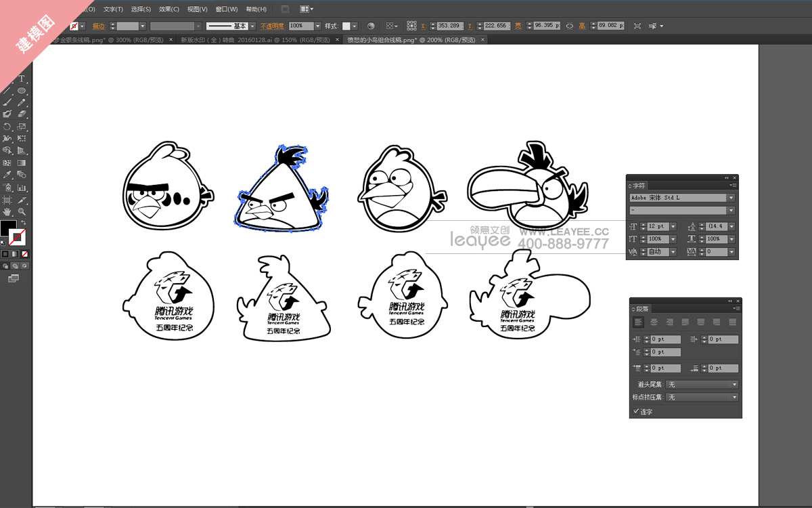Choose the Zoom magnifier tool
Image resolution: width=812 pixels, height=508 pixels.
click(22, 212)
